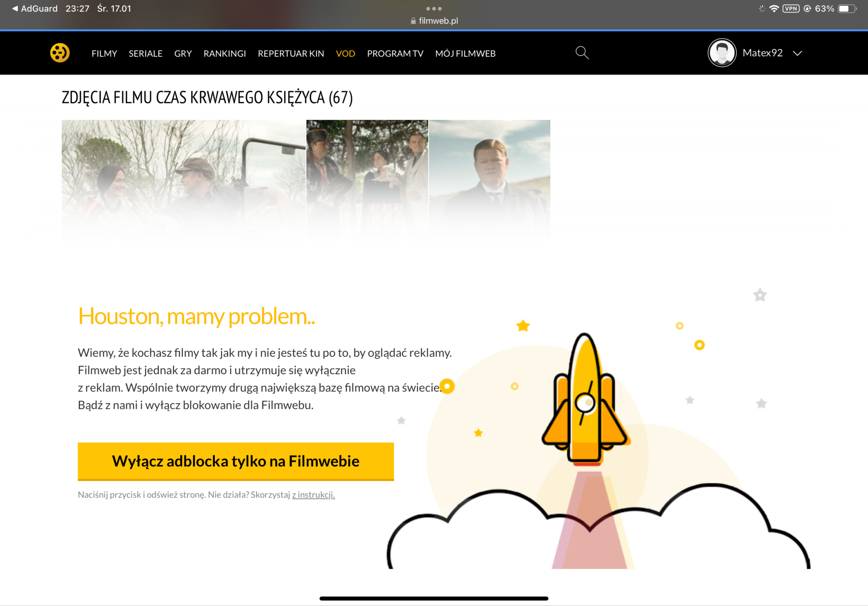Open the search magnifier icon
The image size is (868, 606).
(582, 53)
